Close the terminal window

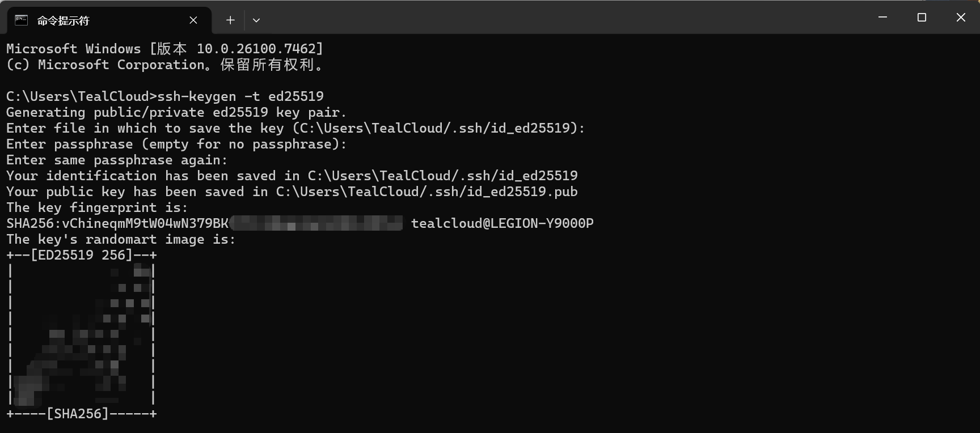pyautogui.click(x=961, y=18)
